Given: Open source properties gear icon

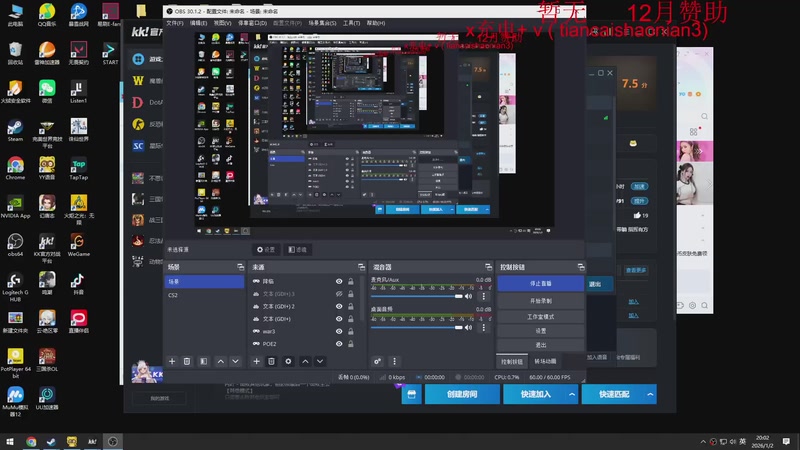Looking at the screenshot, I should pyautogui.click(x=288, y=361).
